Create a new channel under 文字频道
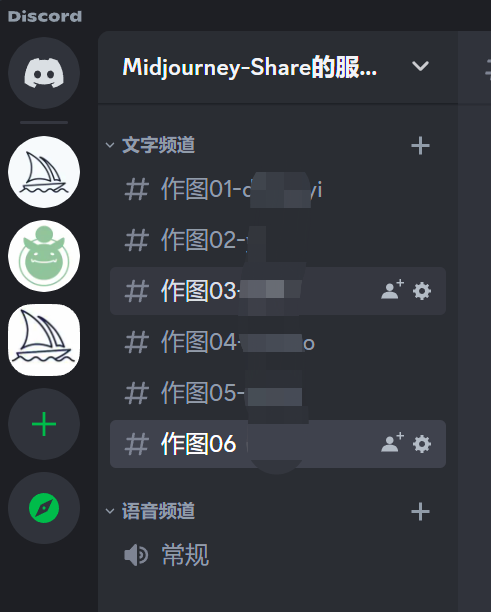 click(420, 146)
